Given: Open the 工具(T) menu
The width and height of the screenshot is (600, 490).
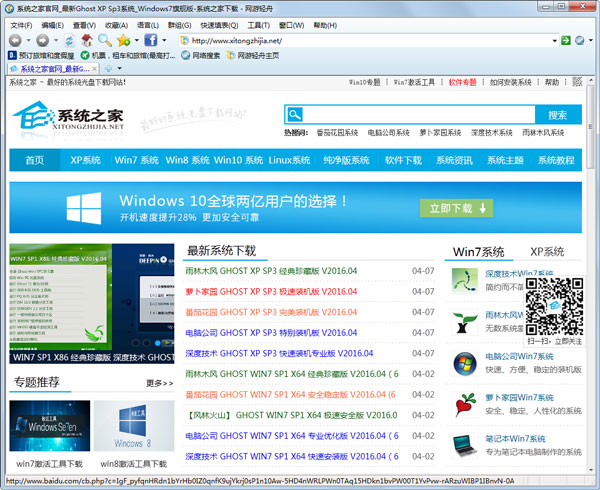Looking at the screenshot, I should tap(258, 25).
